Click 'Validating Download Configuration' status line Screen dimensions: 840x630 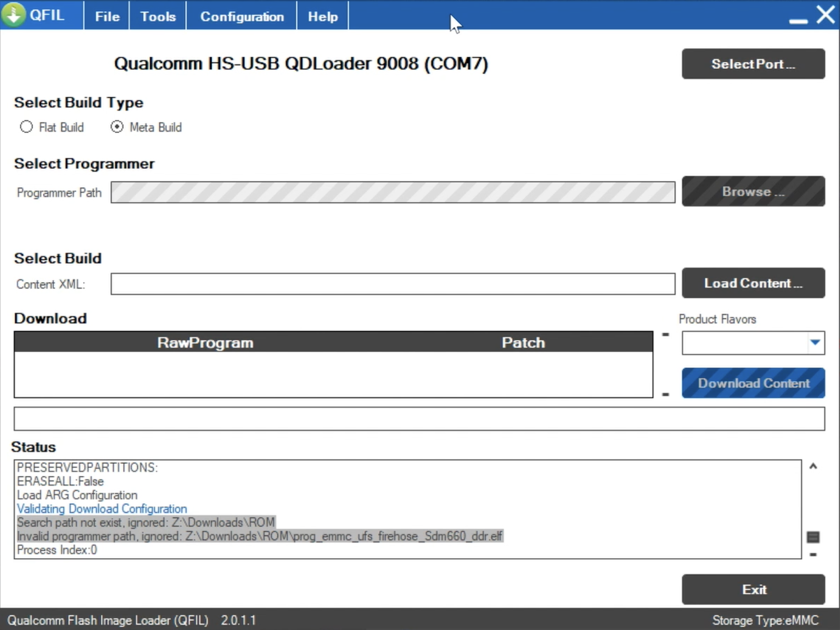coord(102,509)
